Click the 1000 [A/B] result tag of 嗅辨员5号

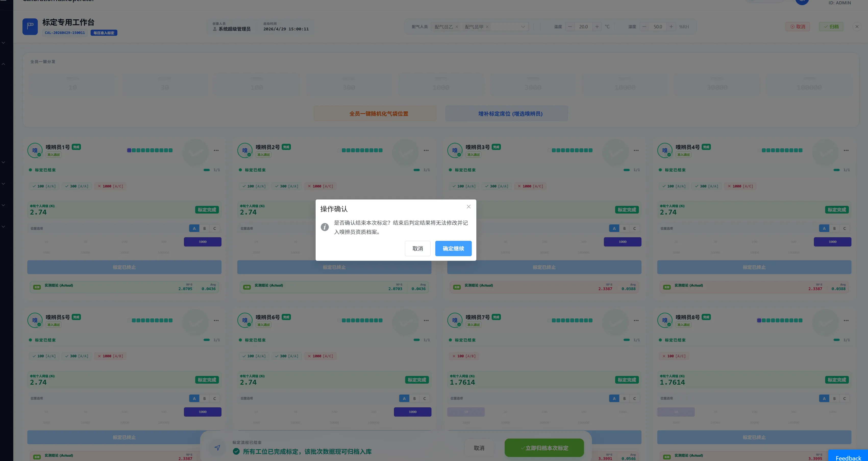(110, 356)
